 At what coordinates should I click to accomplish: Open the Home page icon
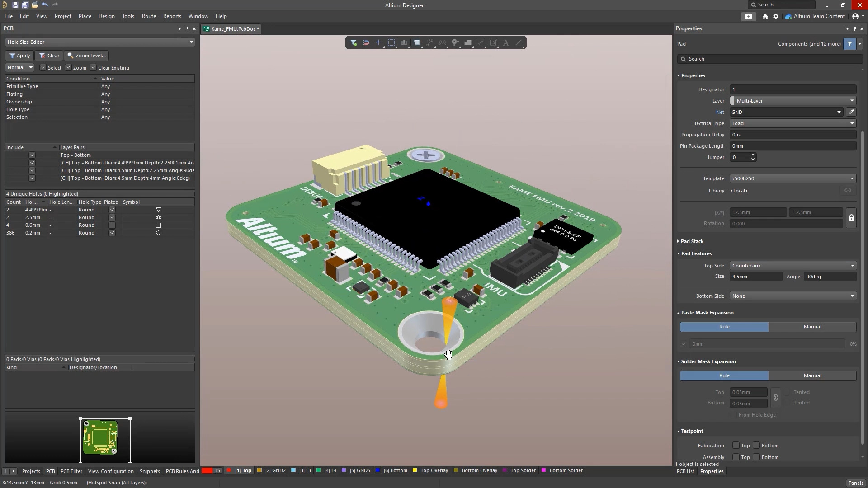tap(765, 16)
